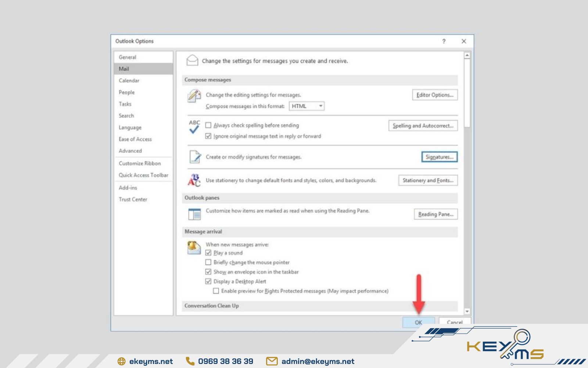Click the scrollbar down arrow
Viewport: 588px width, 368px height.
pyautogui.click(x=467, y=311)
